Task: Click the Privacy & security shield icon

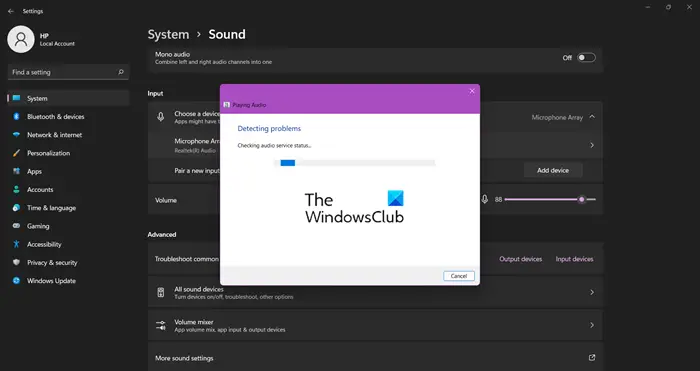Action: pyautogui.click(x=17, y=263)
